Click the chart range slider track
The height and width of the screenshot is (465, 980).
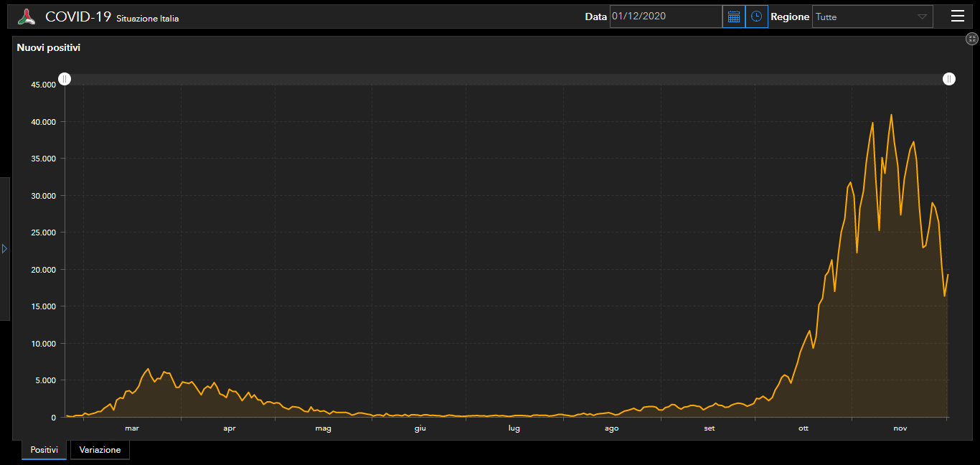point(502,79)
